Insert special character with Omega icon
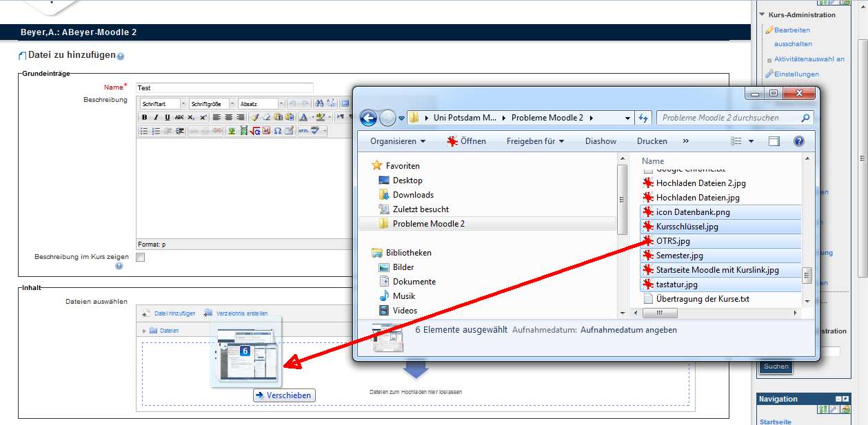868x425 pixels. 277,131
